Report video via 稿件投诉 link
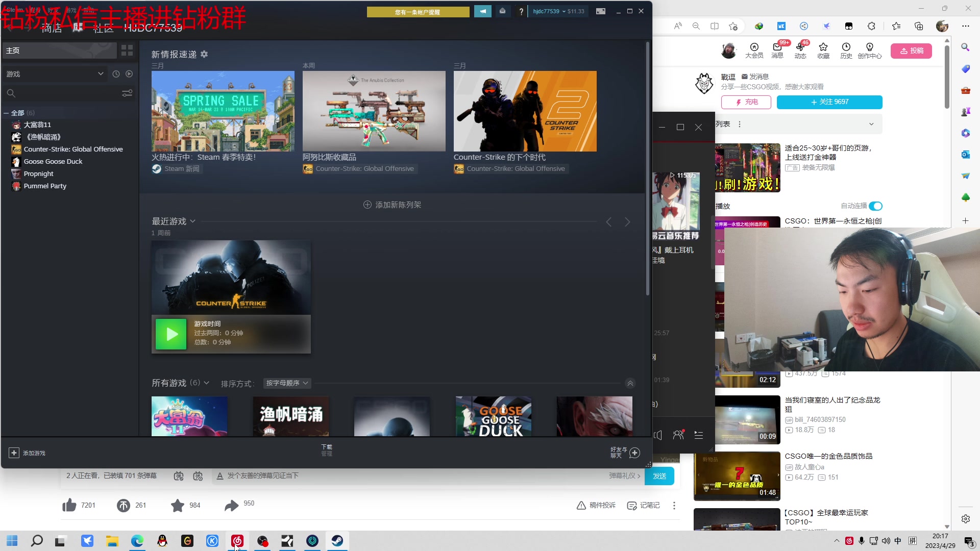Screen dimensions: 980x551 pyautogui.click(x=596, y=505)
